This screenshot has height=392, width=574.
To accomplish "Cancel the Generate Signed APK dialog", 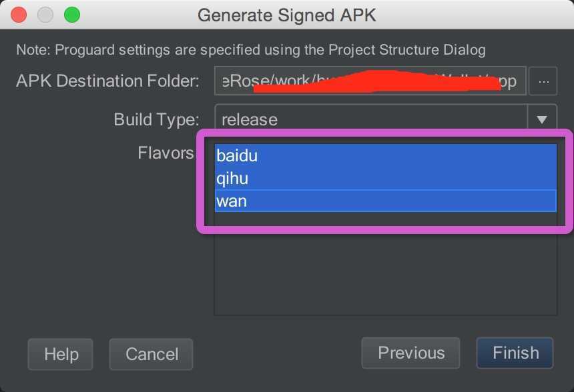I will point(151,354).
